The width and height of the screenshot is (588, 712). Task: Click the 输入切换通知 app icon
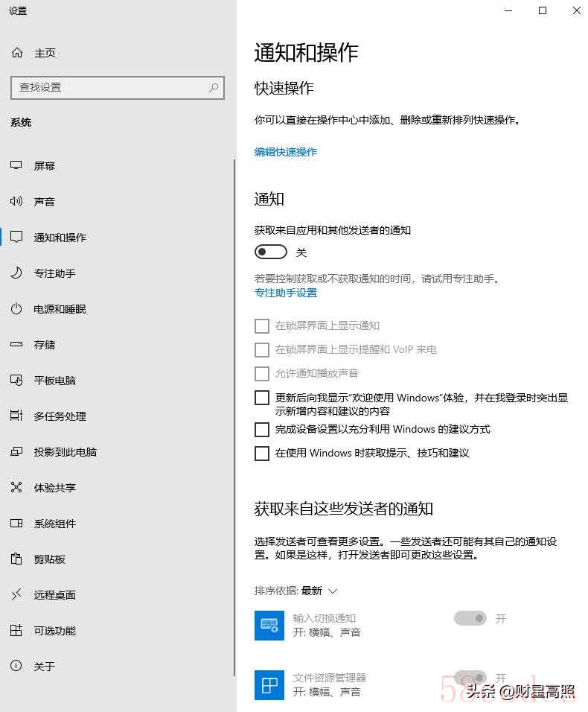pos(269,626)
